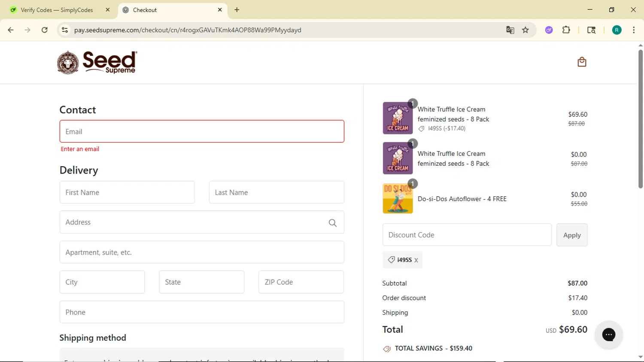Image resolution: width=644 pixels, height=362 pixels.
Task: Open the side panel search icon
Action: (591, 30)
